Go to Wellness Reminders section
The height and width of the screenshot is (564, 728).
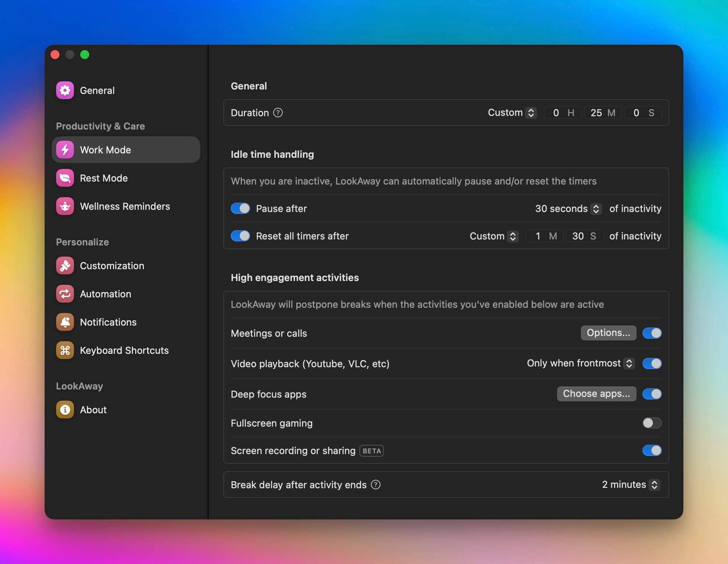coord(126,206)
